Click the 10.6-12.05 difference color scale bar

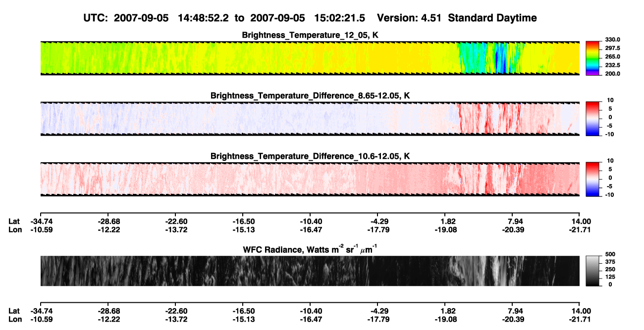click(593, 179)
